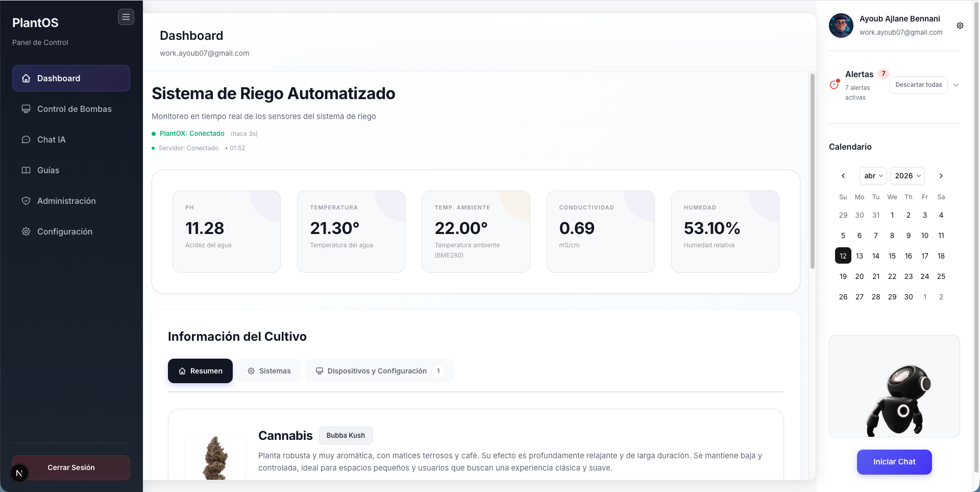Switch to the Sistemas tab
980x492 pixels.
pos(269,371)
